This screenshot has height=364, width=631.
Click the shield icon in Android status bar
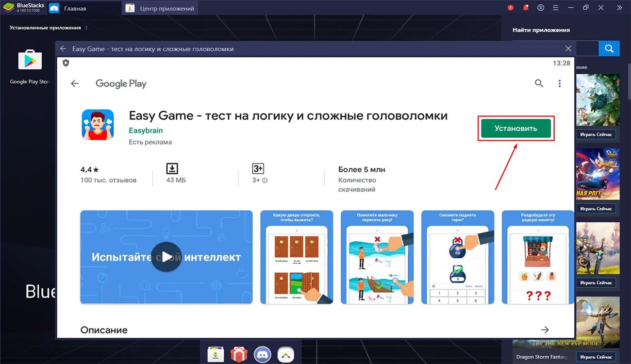[66, 63]
